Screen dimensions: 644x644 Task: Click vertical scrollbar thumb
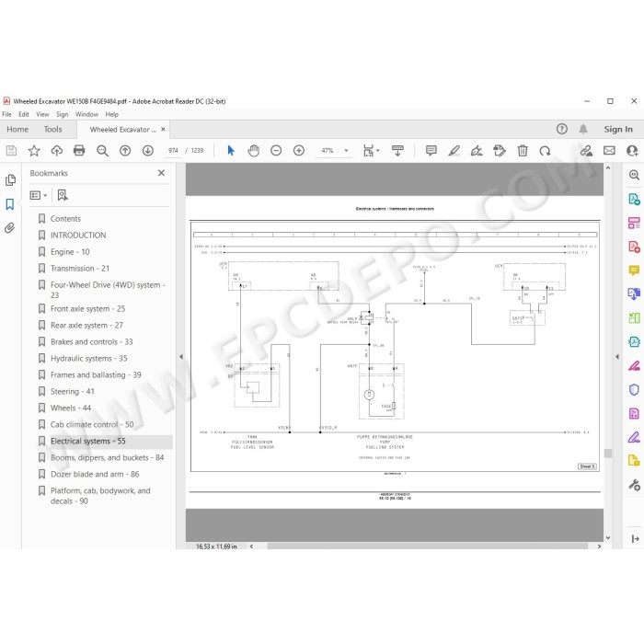tap(608, 453)
